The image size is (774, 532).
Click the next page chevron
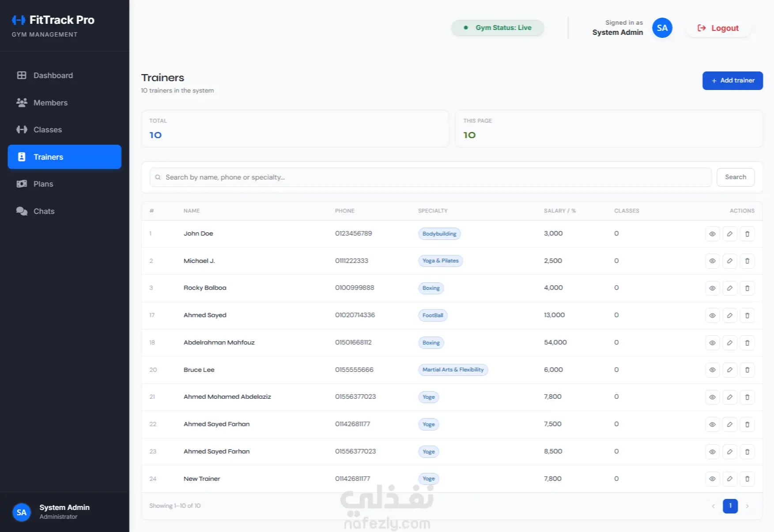[x=747, y=506]
